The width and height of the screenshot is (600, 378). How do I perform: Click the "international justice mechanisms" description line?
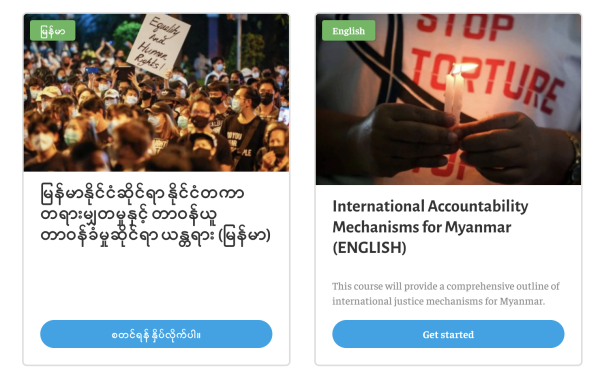pyautogui.click(x=438, y=301)
